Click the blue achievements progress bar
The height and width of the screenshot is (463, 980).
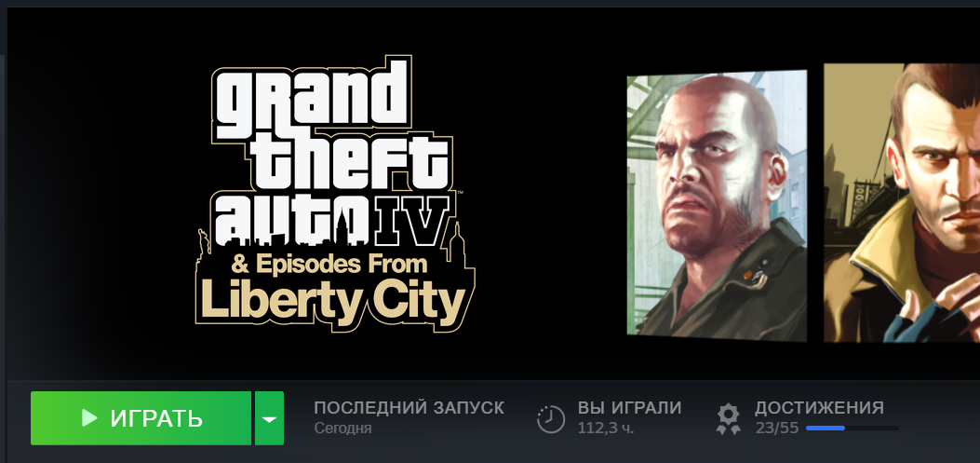852,428
